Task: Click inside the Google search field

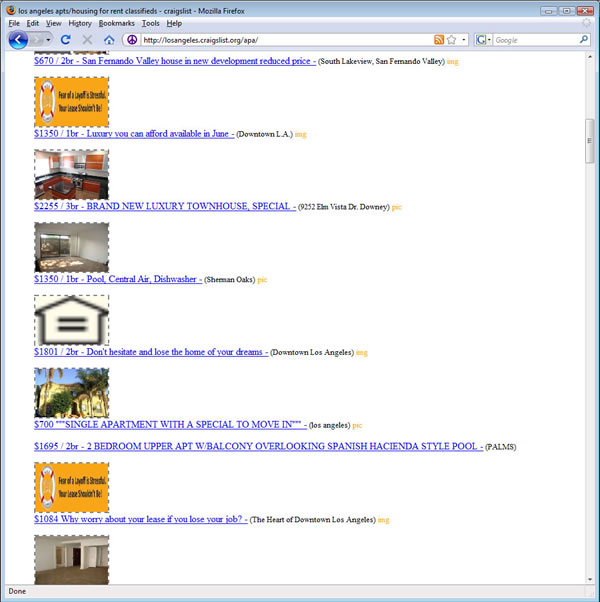Action: tap(533, 40)
